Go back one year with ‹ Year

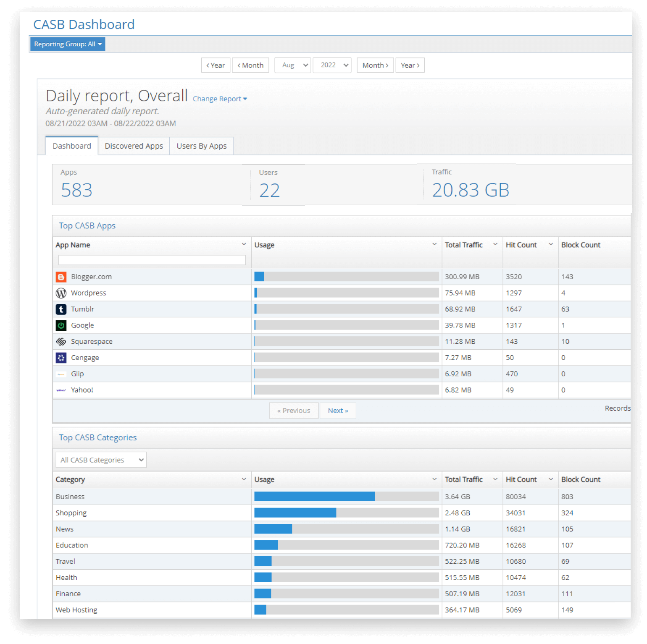pyautogui.click(x=216, y=65)
